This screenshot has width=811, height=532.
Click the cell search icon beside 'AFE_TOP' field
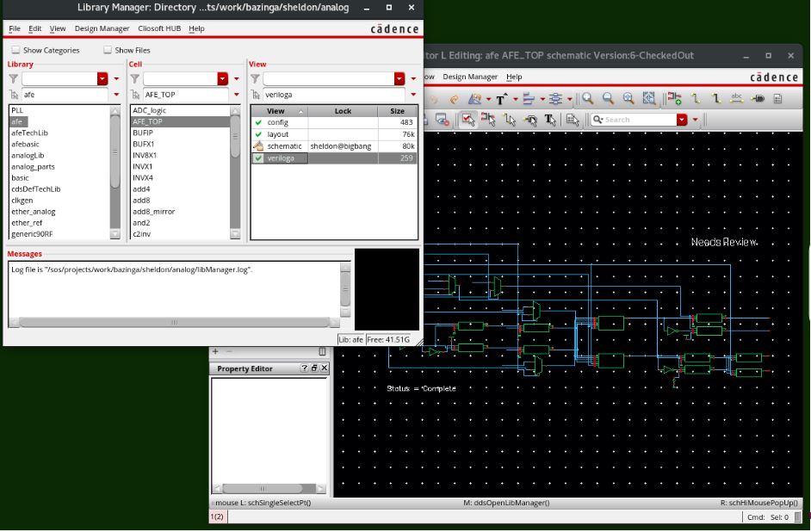click(x=135, y=95)
